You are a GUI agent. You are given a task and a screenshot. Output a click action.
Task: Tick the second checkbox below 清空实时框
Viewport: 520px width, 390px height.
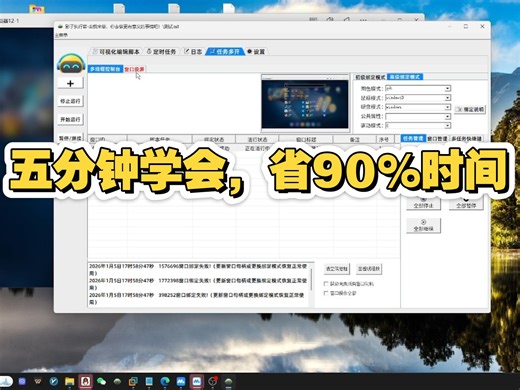pos(326,293)
